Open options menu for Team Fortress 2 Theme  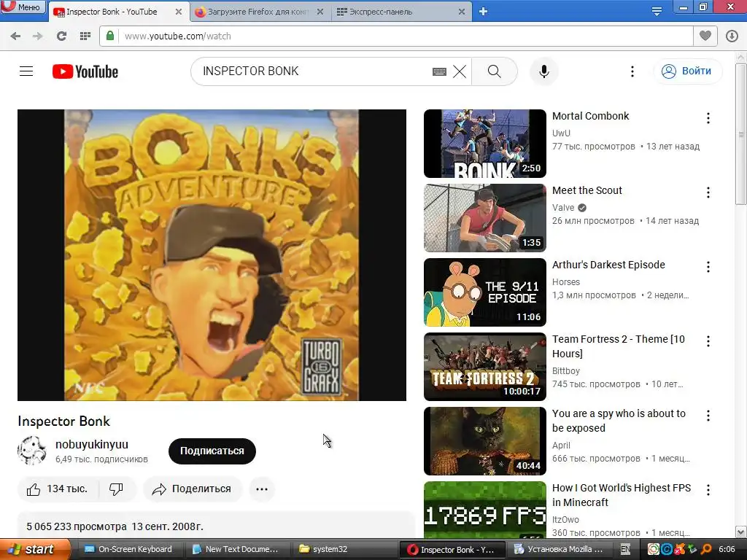point(708,341)
